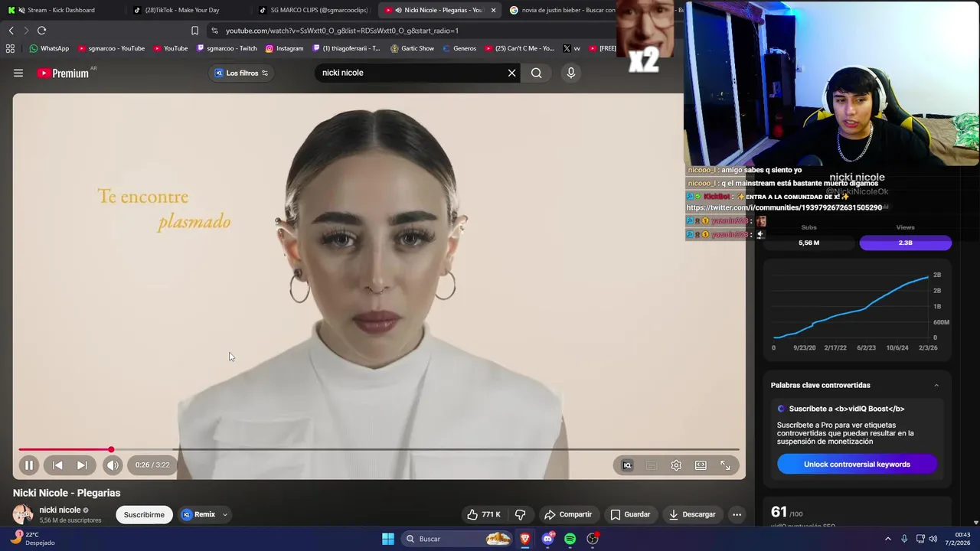Screen dimensions: 980x551
Task: Skip to previous video in player
Action: [x=57, y=465]
